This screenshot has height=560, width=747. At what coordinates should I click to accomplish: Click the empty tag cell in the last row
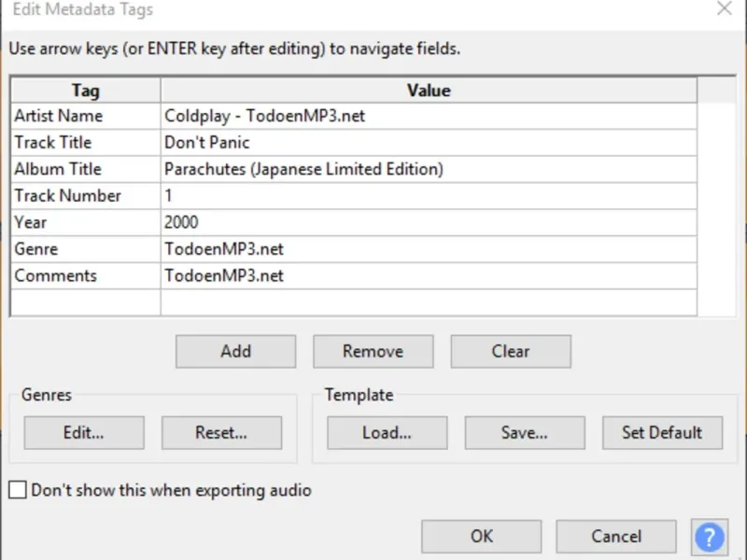(x=86, y=302)
